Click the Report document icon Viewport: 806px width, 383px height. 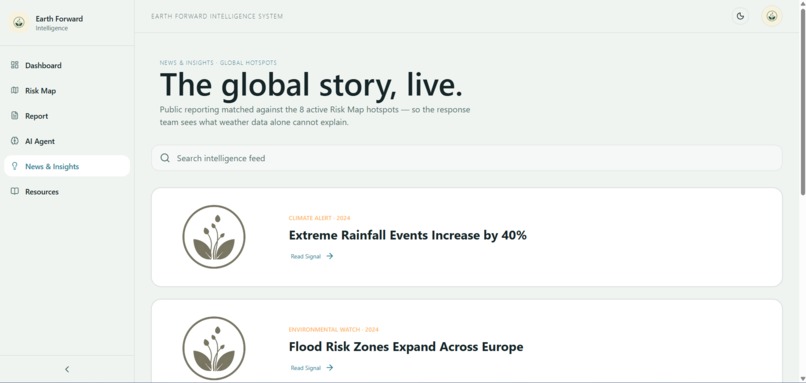(14, 116)
